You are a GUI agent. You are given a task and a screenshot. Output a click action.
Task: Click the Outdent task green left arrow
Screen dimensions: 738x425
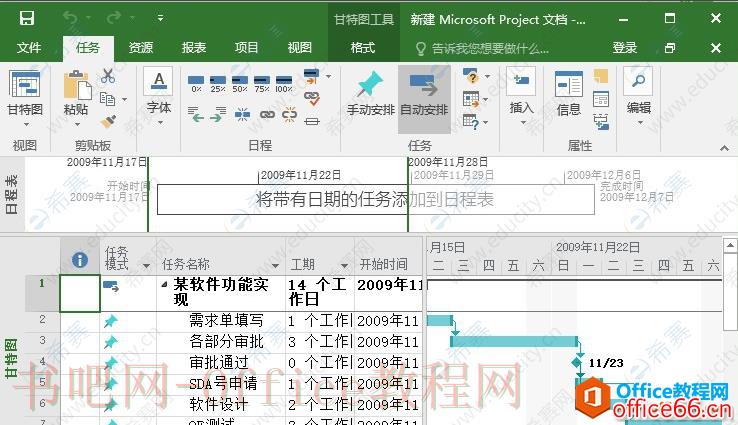pyautogui.click(x=196, y=114)
